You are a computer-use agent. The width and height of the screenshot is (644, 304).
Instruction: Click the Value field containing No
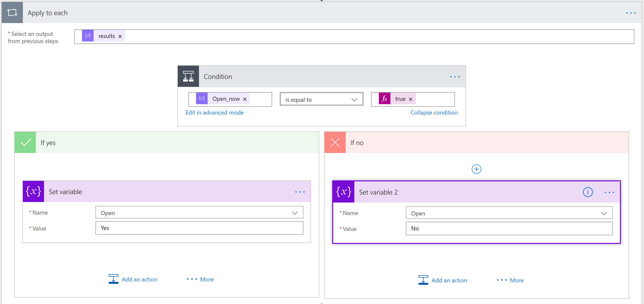pos(509,228)
